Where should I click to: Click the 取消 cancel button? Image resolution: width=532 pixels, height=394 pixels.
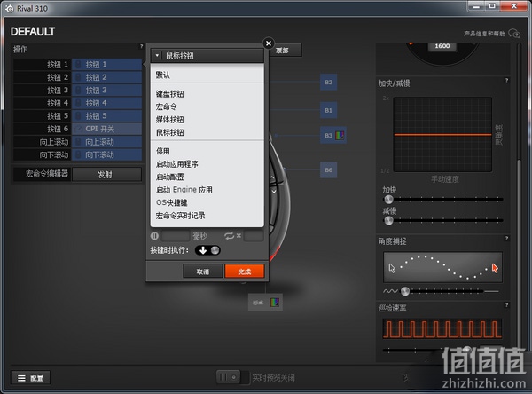coord(203,272)
